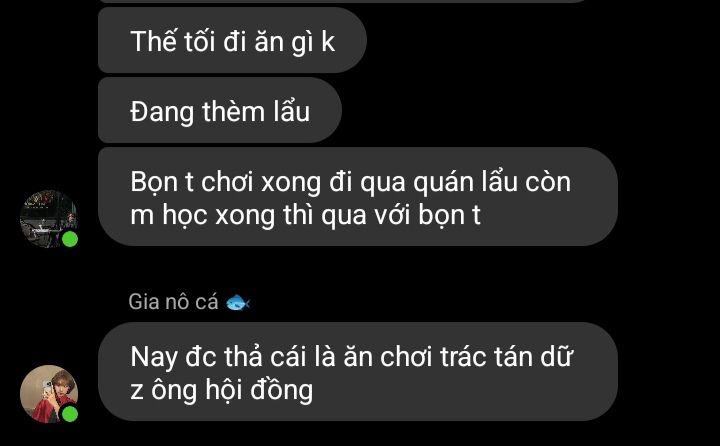The height and width of the screenshot is (446, 720).
Task: Click the word "Đang" in the second bubble
Action: tap(162, 113)
